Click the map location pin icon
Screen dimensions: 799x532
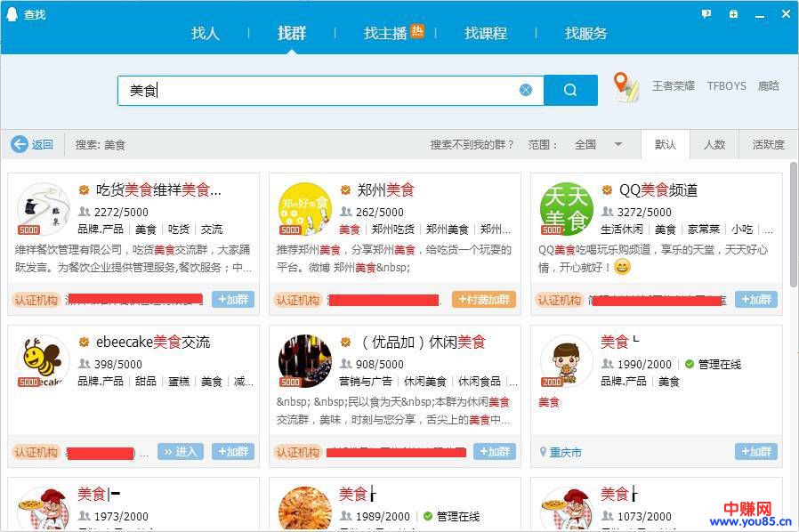point(626,87)
